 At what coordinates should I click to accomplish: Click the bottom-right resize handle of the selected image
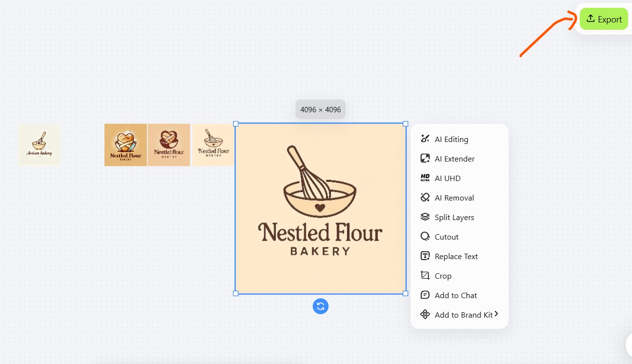(x=406, y=293)
